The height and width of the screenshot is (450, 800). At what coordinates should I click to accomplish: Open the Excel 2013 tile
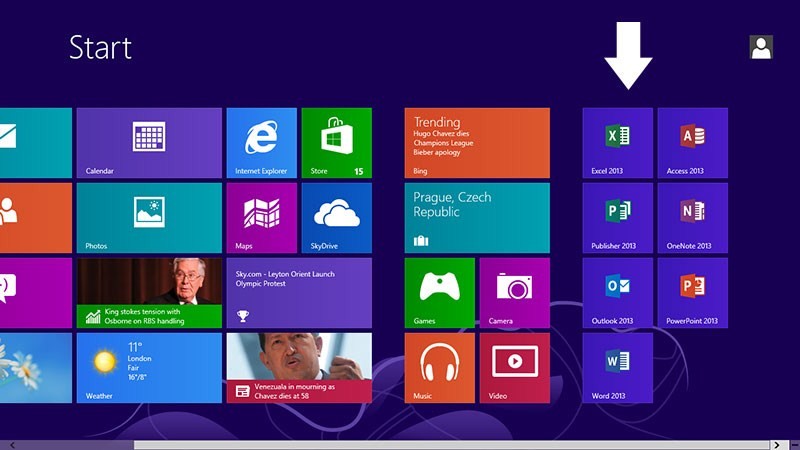617,143
